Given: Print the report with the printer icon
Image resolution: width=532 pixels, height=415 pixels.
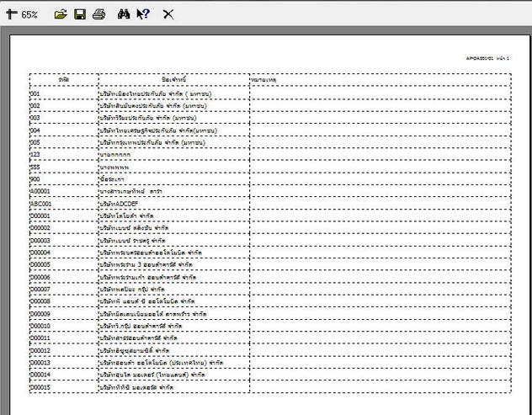Looking at the screenshot, I should pyautogui.click(x=99, y=14).
